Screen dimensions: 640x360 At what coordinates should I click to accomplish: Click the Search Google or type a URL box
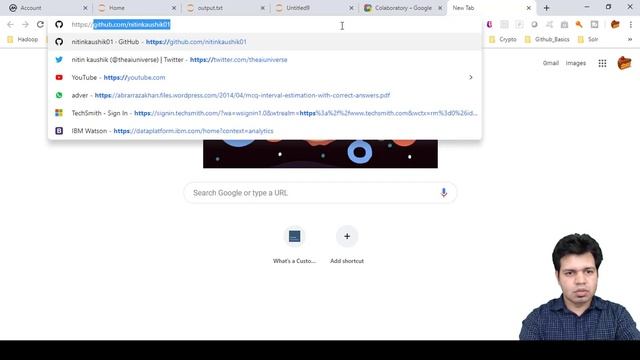coord(320,193)
